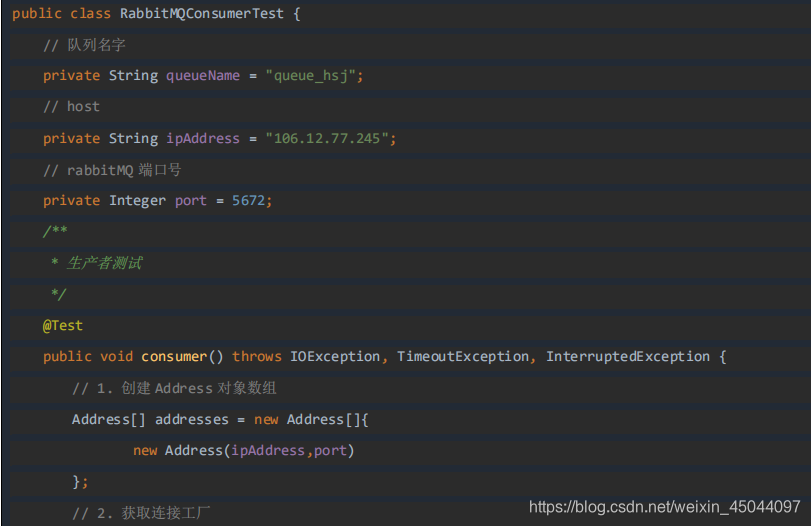The image size is (811, 526).
Task: Click the comment '// 队列名字'
Action: tap(84, 45)
